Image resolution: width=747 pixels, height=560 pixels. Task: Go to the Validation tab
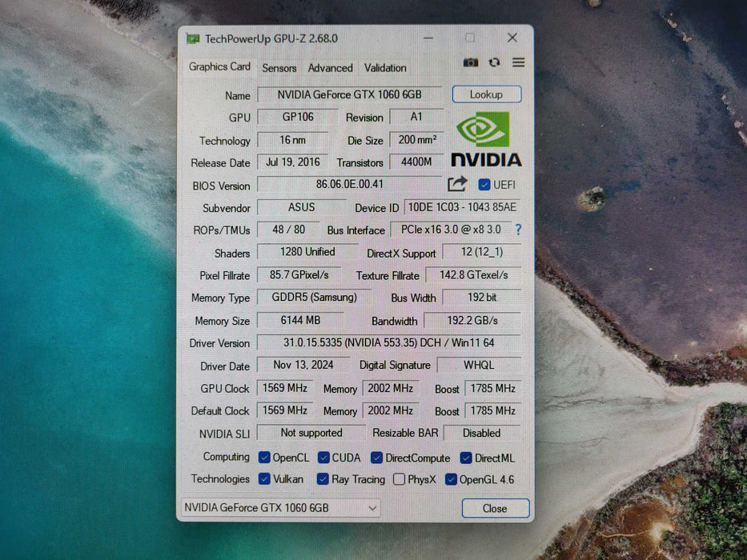(385, 68)
